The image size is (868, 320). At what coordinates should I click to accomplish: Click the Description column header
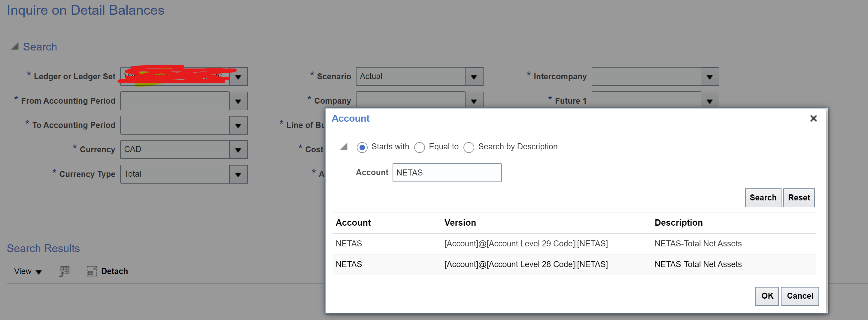click(x=678, y=223)
